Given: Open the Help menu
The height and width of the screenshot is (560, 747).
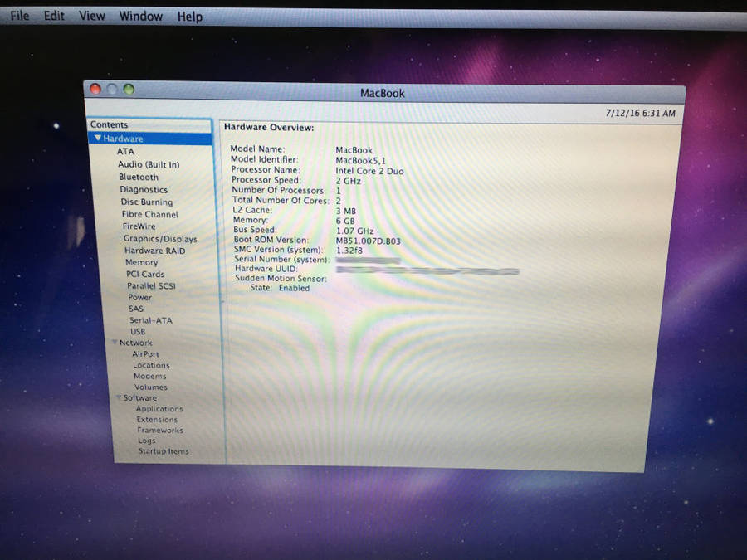Looking at the screenshot, I should click(189, 17).
